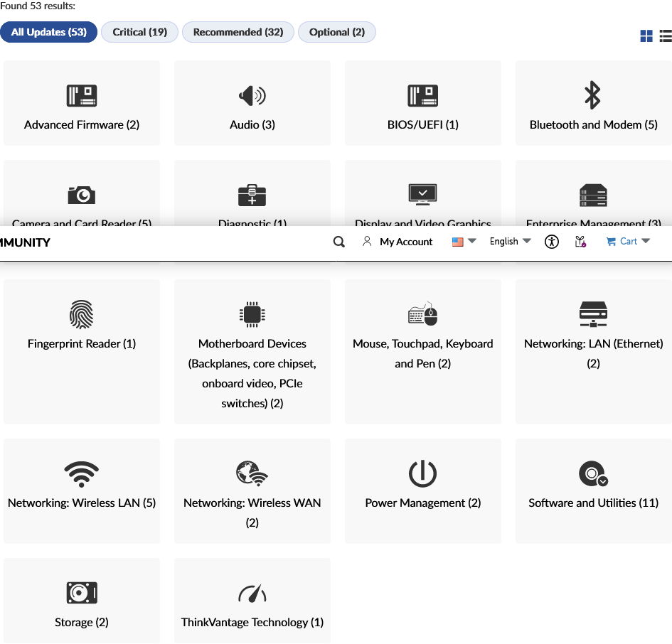
Task: Open the Audio speaker icon
Action: point(252,95)
